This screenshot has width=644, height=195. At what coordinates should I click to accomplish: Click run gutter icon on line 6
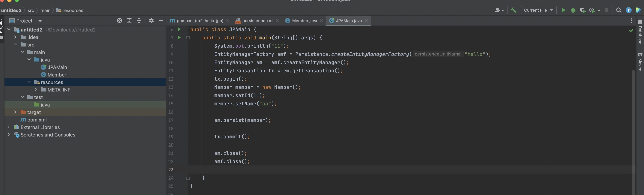coord(179,29)
